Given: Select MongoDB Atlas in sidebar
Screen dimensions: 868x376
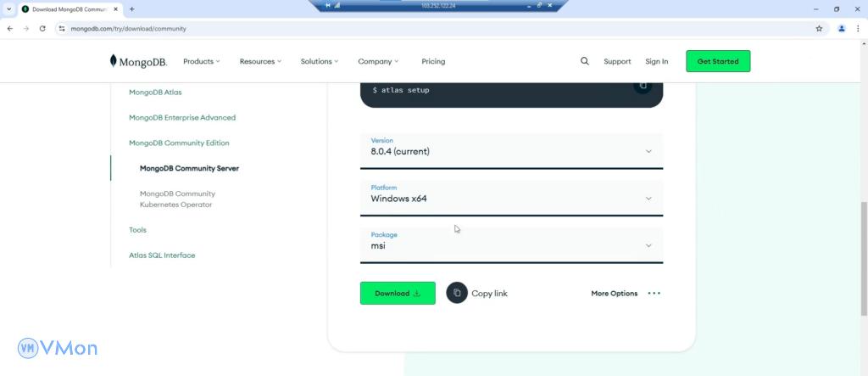Looking at the screenshot, I should 155,92.
